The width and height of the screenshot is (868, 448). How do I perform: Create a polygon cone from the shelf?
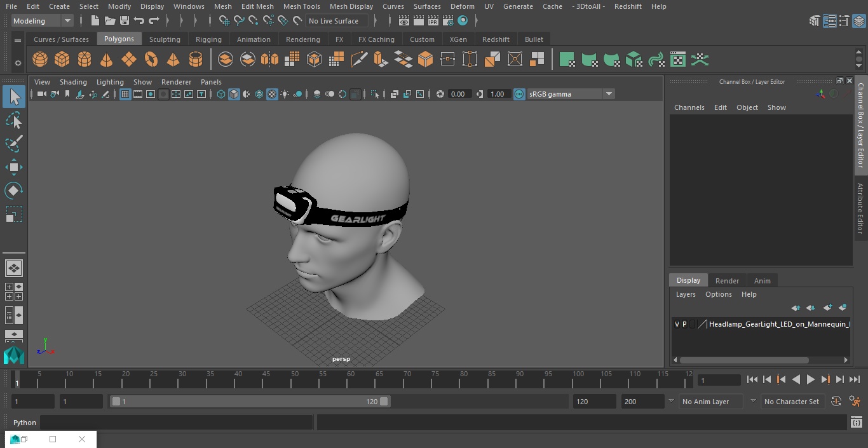106,60
